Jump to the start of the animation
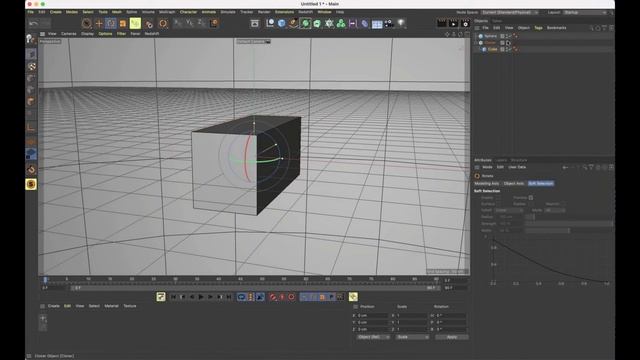Screen dimensions: 640x360 click(x=173, y=297)
